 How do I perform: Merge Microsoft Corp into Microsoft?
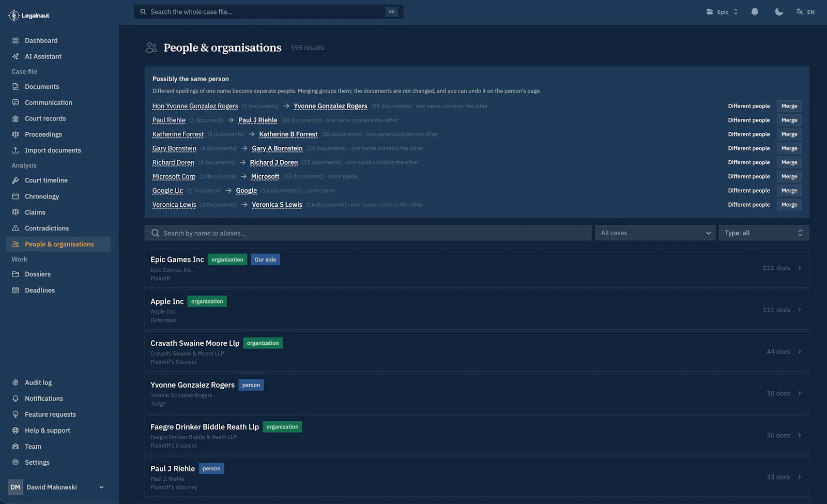pos(789,177)
